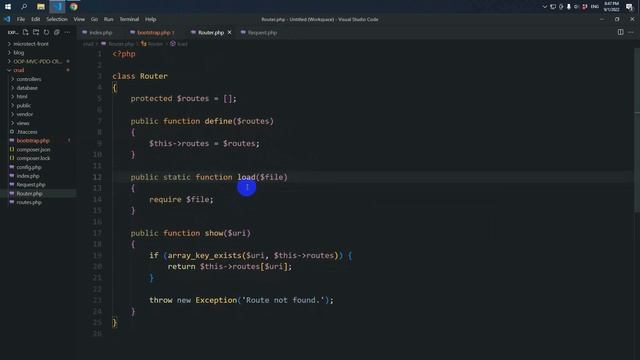The image size is (640, 360).
Task: Close the Router.php editor tab
Action: pyautogui.click(x=229, y=32)
